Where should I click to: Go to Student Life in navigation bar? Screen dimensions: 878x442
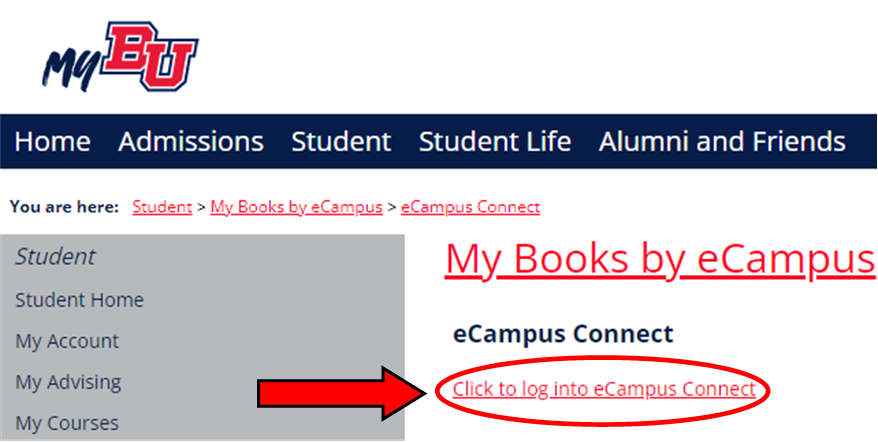point(495,142)
